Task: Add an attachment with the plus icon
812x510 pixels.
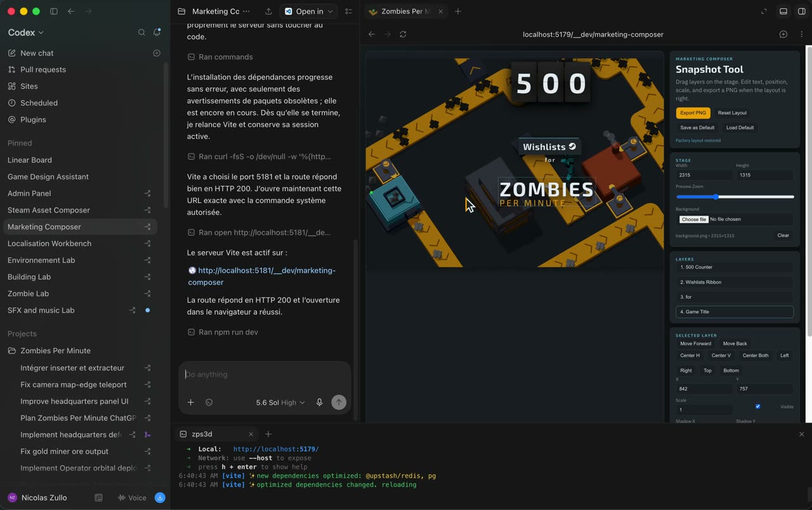Action: point(190,402)
